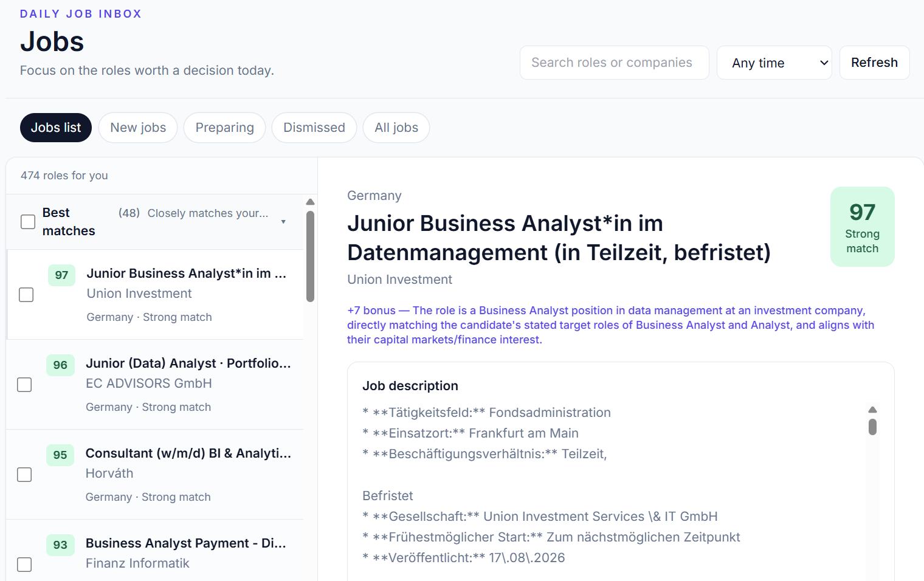Select the EC ADVISORS GmbH job checkbox

pos(24,385)
